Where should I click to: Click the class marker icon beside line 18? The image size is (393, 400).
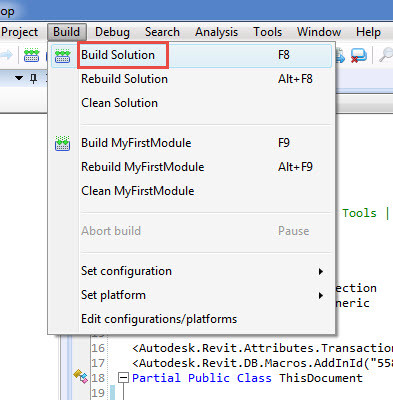click(80, 376)
